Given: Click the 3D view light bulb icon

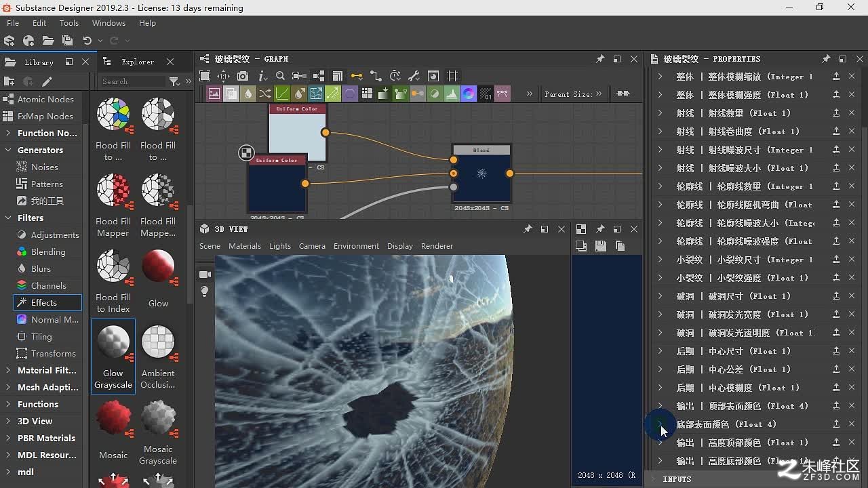Looking at the screenshot, I should coord(205,291).
